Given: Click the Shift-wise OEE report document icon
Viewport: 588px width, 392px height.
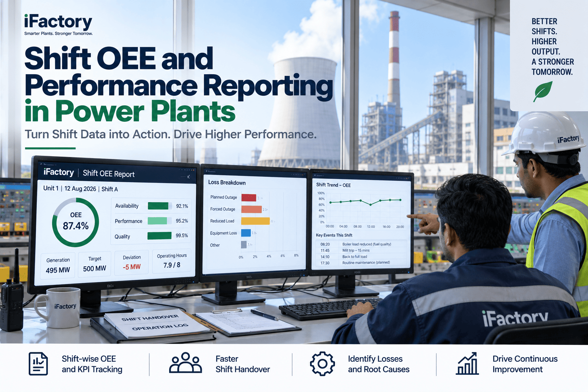Looking at the screenshot, I should point(38,364).
